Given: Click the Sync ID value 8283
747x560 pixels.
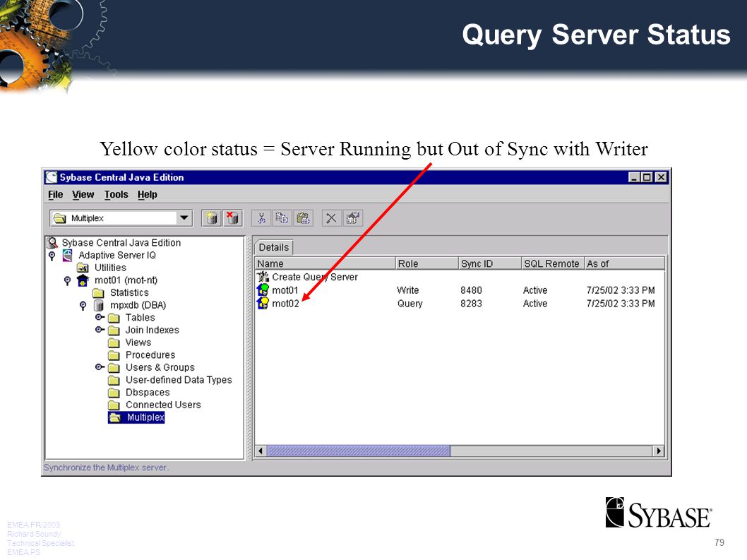Looking at the screenshot, I should pyautogui.click(x=471, y=304).
